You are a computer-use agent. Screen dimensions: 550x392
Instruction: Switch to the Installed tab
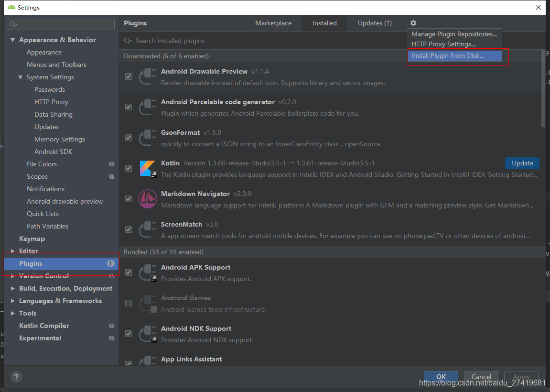click(x=324, y=23)
